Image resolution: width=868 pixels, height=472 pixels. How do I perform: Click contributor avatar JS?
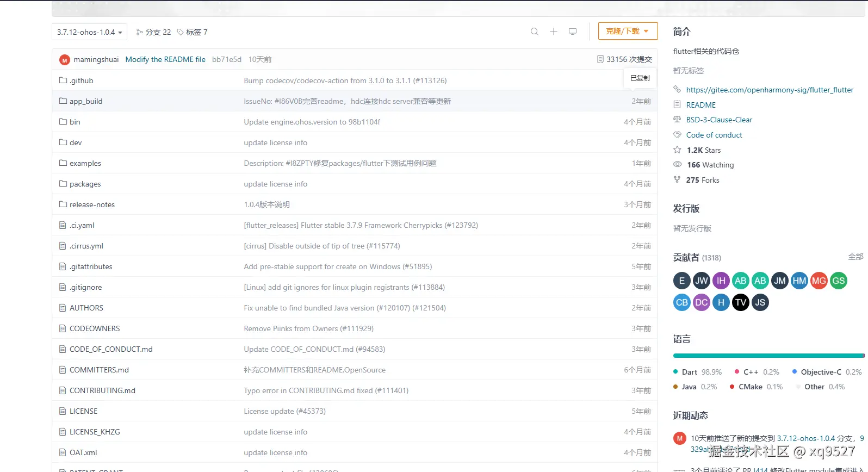[760, 302]
